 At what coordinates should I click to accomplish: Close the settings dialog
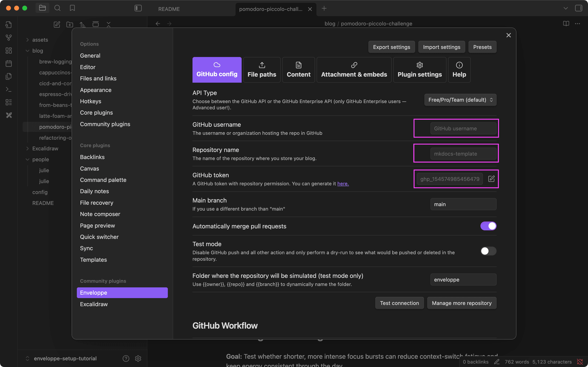click(509, 35)
